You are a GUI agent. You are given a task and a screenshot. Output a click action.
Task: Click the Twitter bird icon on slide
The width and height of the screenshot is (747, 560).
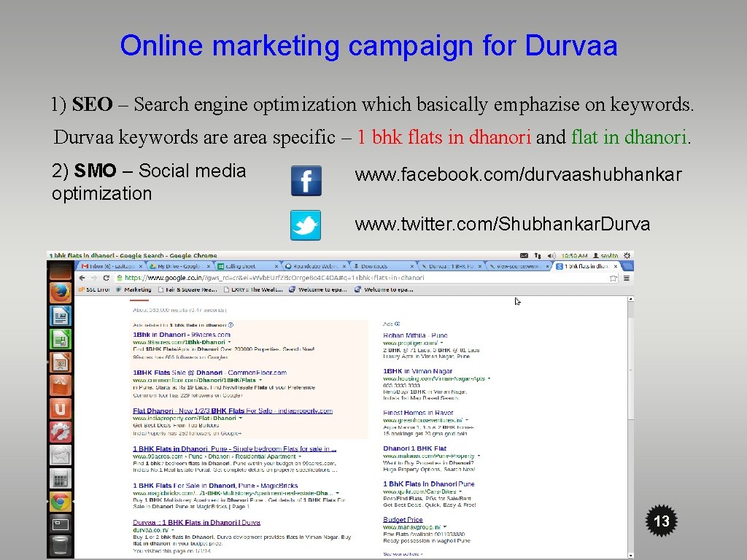306,225
